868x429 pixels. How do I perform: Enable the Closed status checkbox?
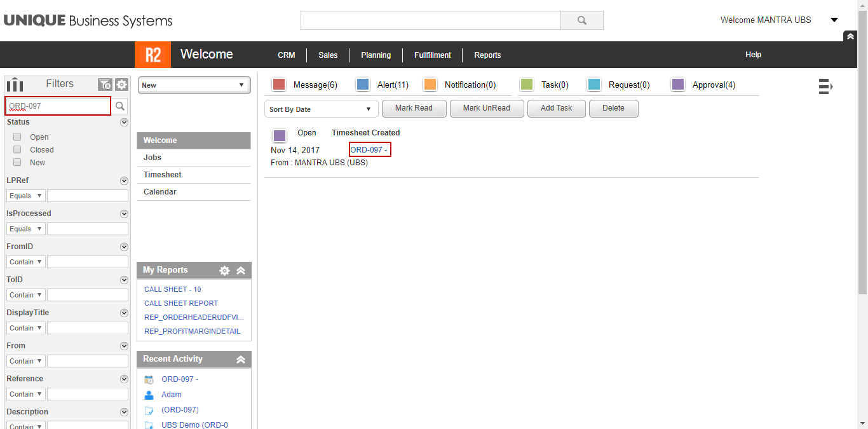17,150
